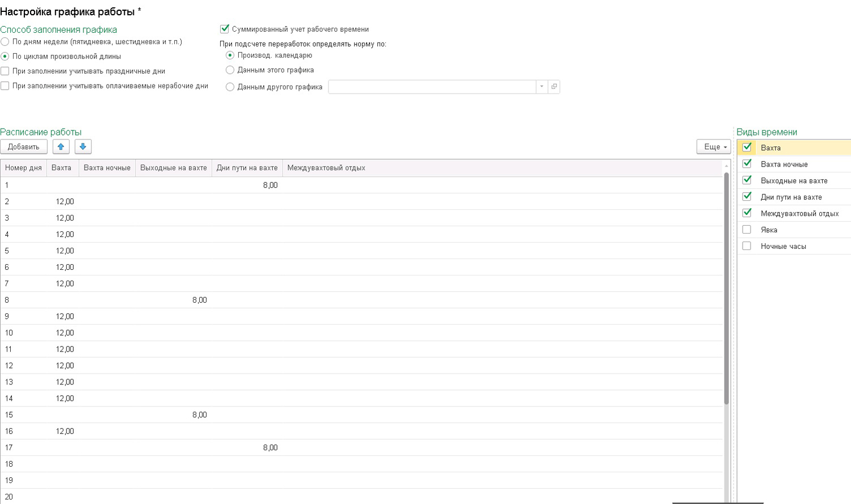851x504 pixels.
Task: Select 12,00 cell in day 7 row
Action: click(62, 284)
